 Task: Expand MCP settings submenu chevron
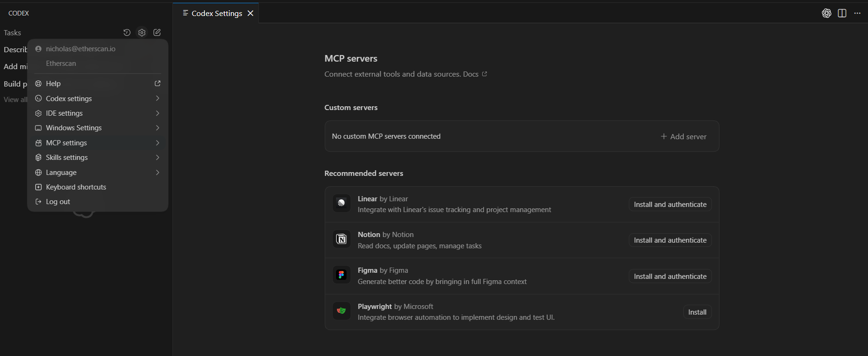[157, 143]
